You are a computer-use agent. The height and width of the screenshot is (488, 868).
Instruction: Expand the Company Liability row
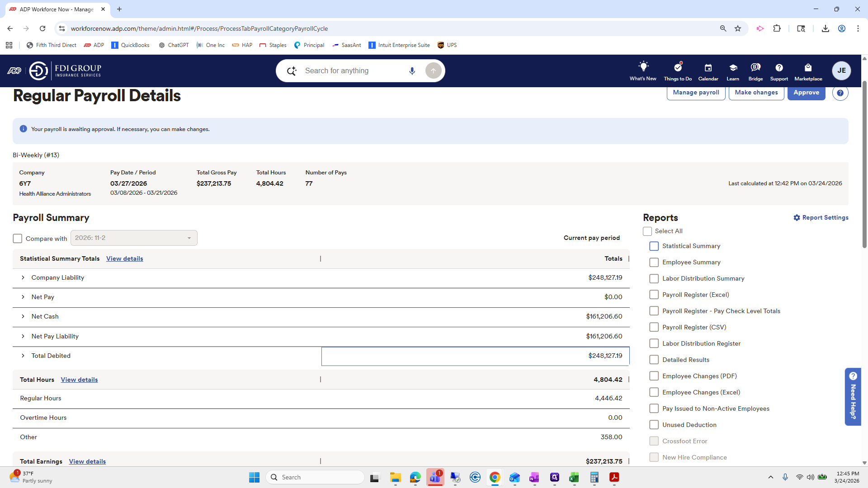23,278
